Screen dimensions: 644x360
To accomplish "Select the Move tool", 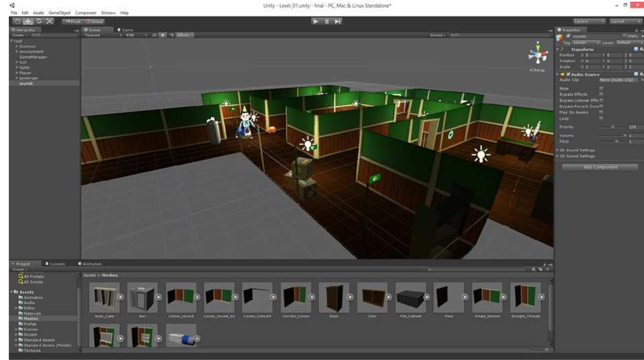I will [x=28, y=21].
